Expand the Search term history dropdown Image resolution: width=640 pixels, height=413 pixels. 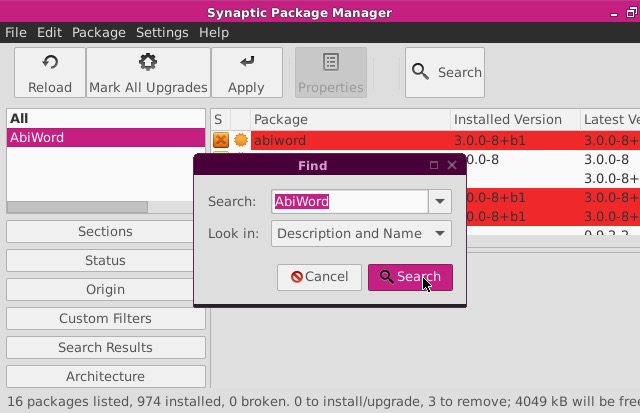[x=440, y=201]
